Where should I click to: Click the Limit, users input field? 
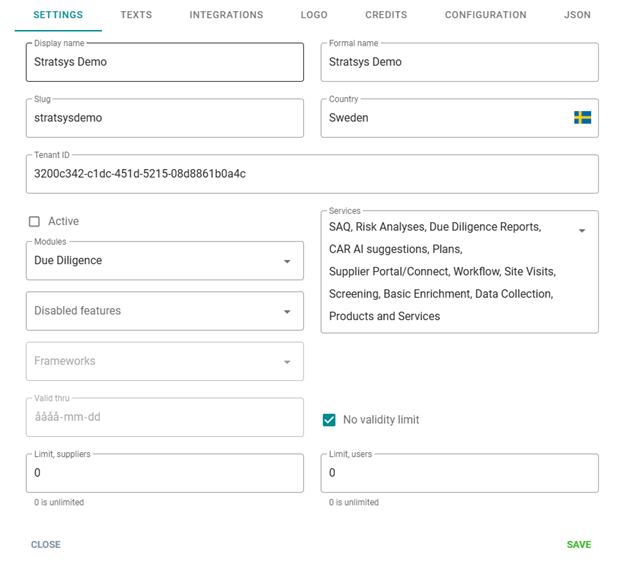click(x=459, y=473)
